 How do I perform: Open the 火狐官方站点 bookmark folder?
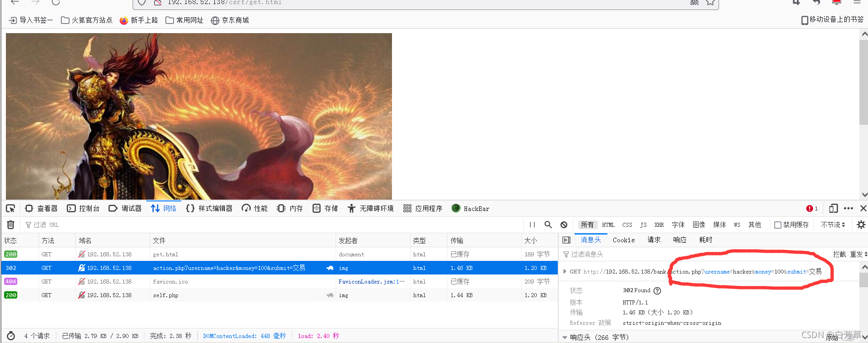point(86,20)
